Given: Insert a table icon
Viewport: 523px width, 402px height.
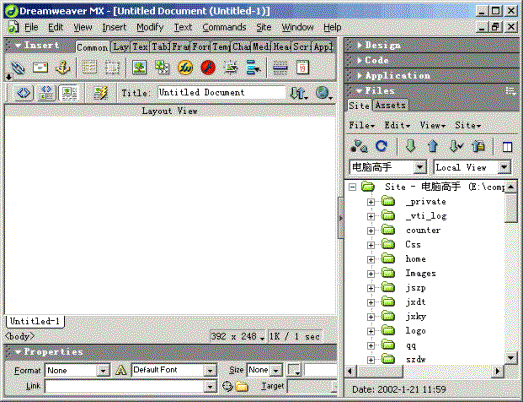Looking at the screenshot, I should tap(89, 68).
